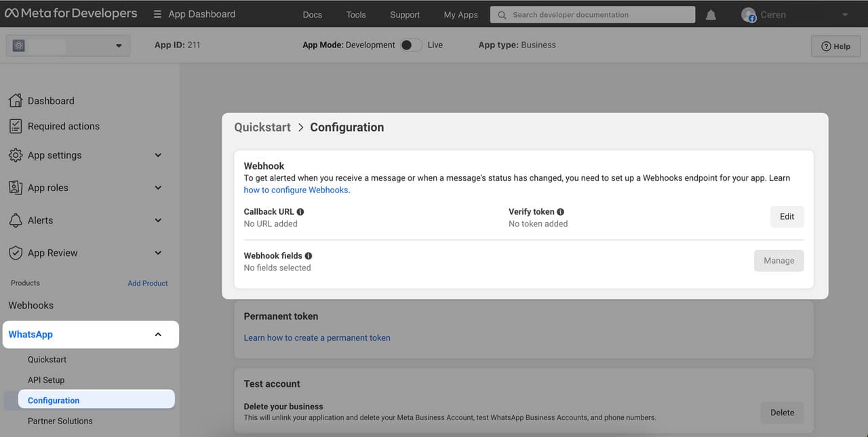Expand the App settings section
Screen dimensions: 868x437
click(x=158, y=155)
